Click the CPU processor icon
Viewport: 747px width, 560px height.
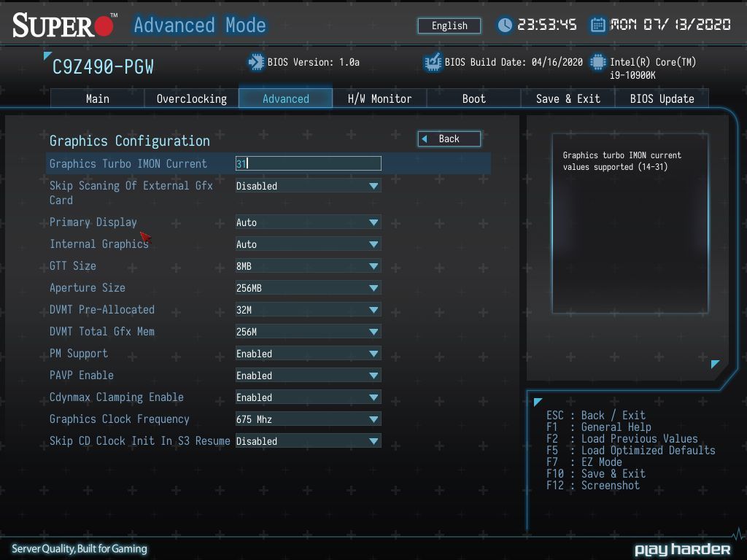598,63
